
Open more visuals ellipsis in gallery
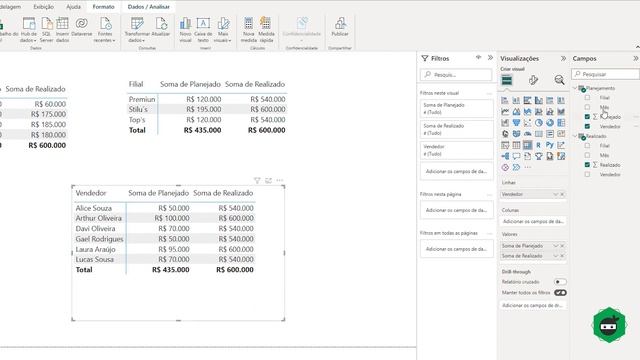tap(528, 167)
